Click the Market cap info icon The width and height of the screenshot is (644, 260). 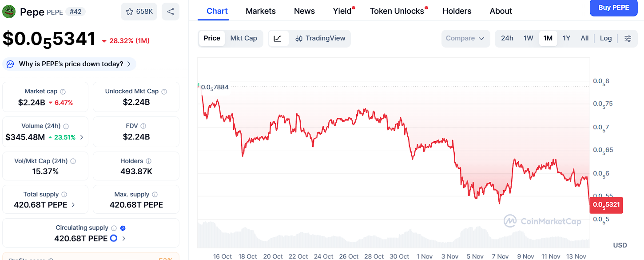(63, 92)
